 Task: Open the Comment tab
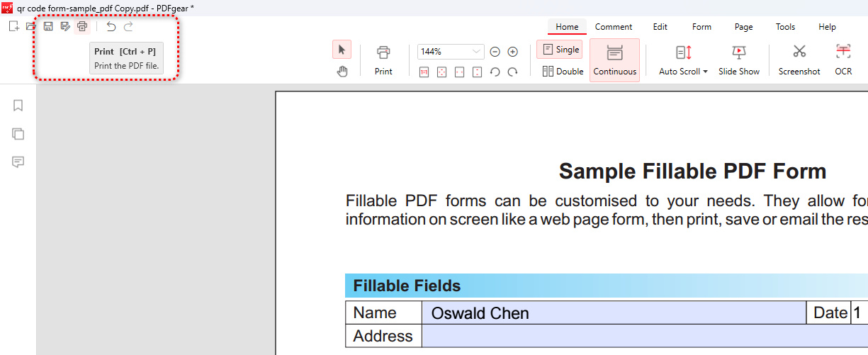(614, 27)
